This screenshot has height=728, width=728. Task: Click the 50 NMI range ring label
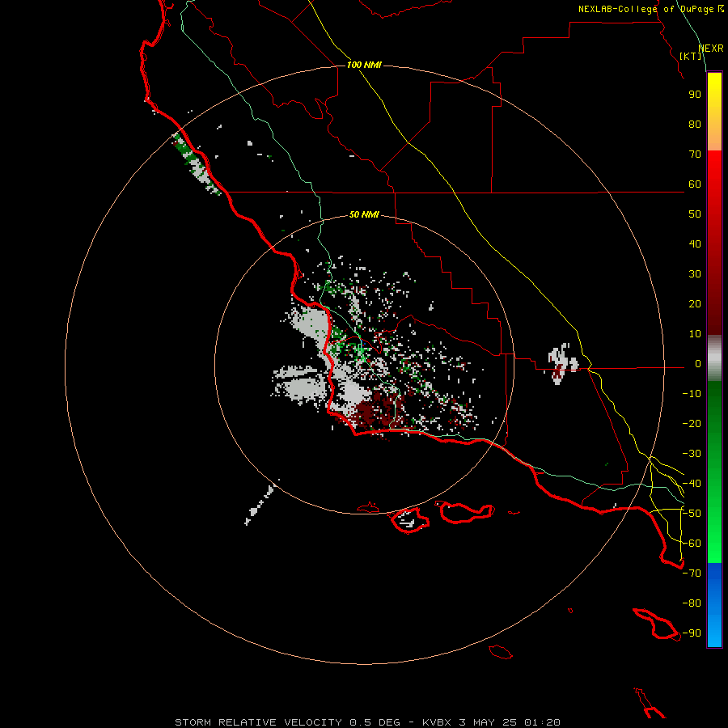[x=364, y=214]
